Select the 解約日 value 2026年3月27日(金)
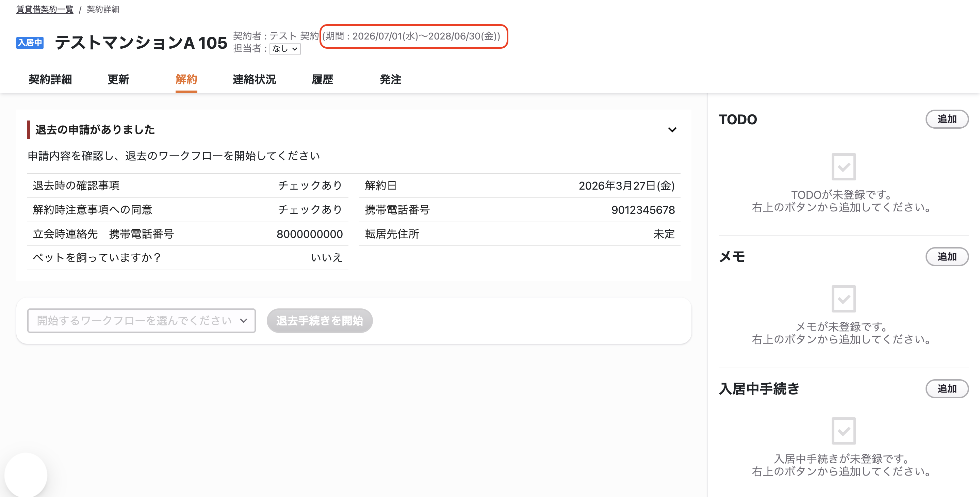Screen dimensions: 980x497 pyautogui.click(x=626, y=186)
